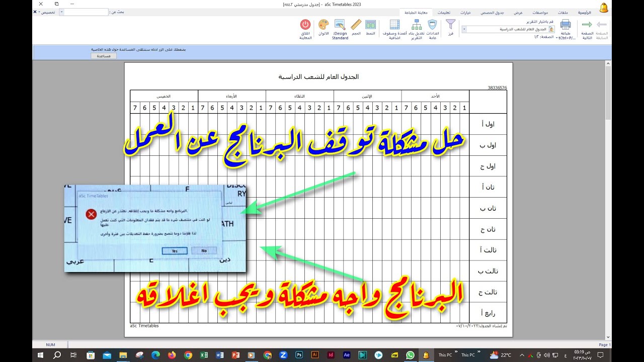
Task: Open PowerPoint from taskbar
Action: point(235,355)
